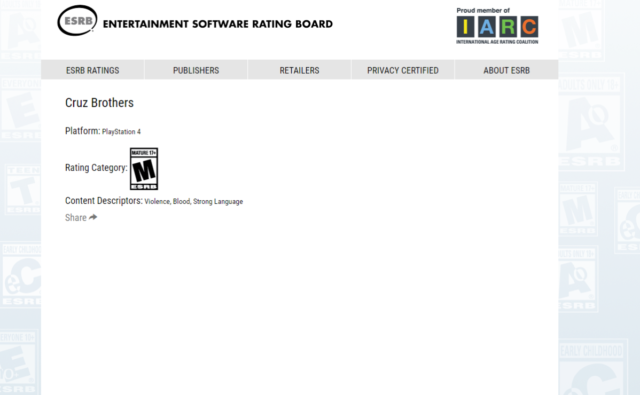Viewport: 640px width, 395px height.
Task: Click the Proud member of text
Action: (x=483, y=11)
